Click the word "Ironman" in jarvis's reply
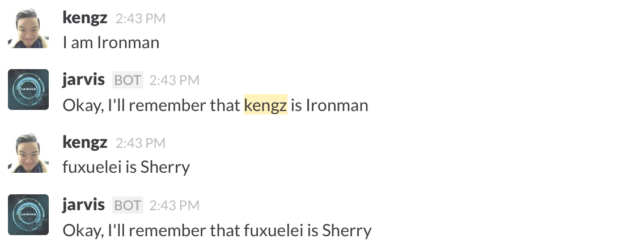Viewport: 644px width, 247px height. [337, 105]
